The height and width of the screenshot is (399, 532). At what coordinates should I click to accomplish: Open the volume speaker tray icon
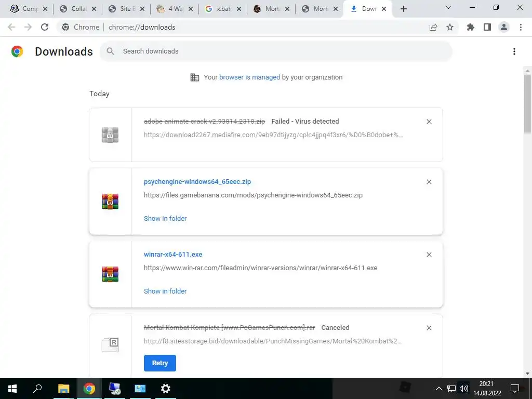[x=463, y=389]
